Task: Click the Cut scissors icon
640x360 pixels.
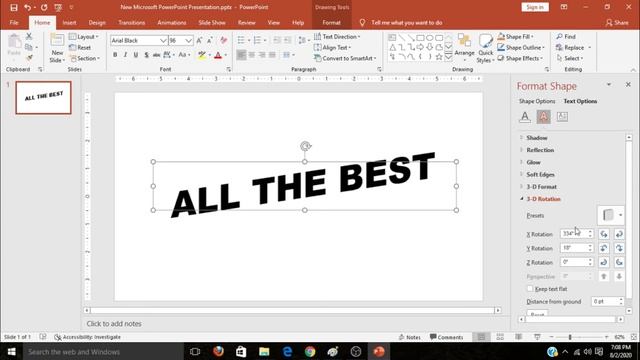Action: tap(29, 37)
